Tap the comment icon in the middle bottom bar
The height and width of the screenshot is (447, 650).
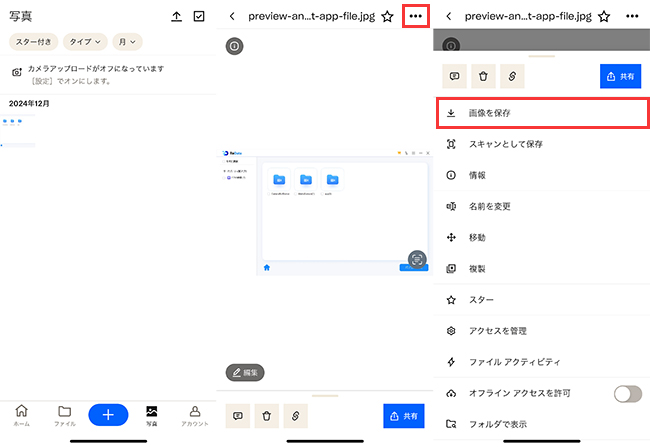point(238,415)
